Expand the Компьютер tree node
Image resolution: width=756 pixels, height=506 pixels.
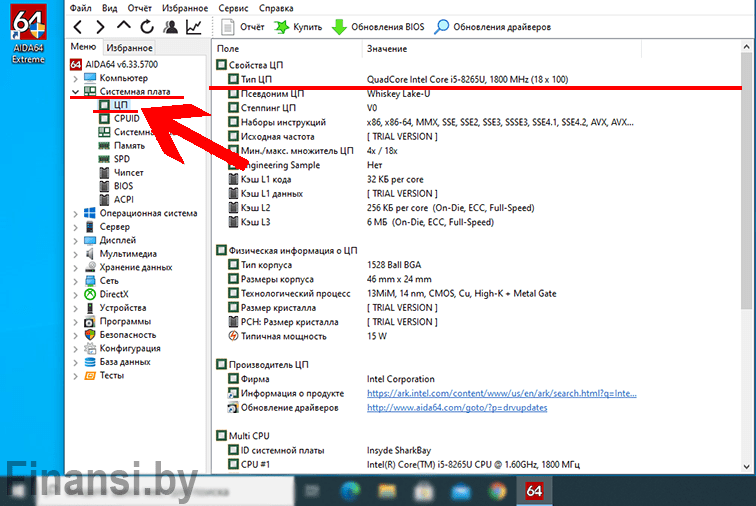(75, 78)
